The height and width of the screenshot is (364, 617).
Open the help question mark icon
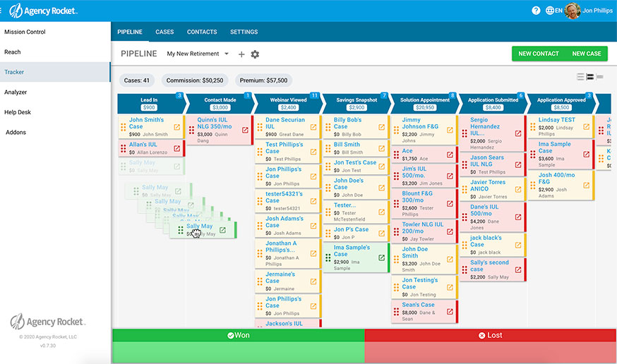click(x=536, y=11)
